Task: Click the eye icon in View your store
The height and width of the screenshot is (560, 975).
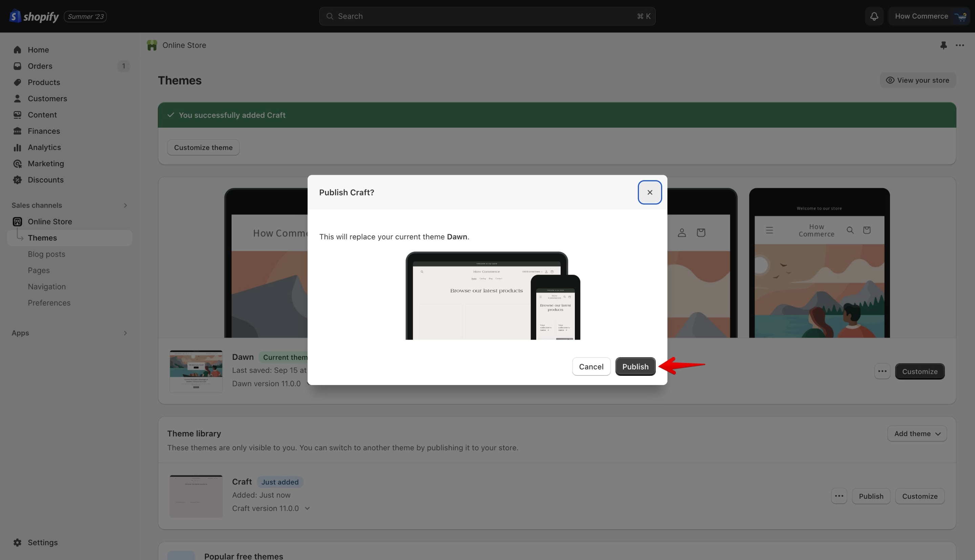Action: tap(890, 80)
